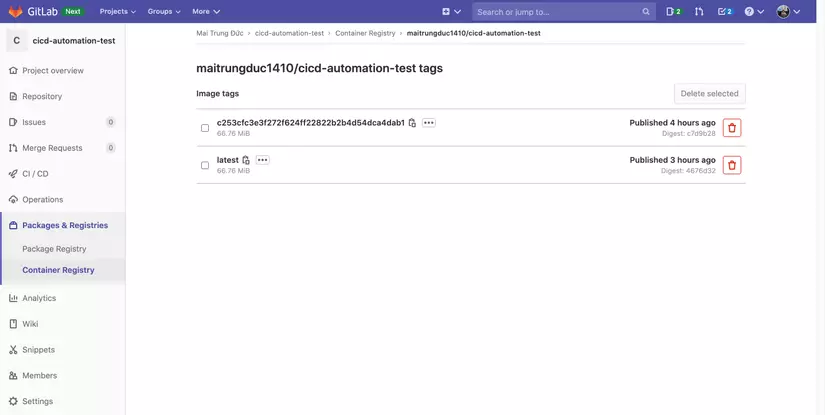This screenshot has width=825, height=415.
Task: Click Published 4 hours ago text
Action: pos(672,123)
